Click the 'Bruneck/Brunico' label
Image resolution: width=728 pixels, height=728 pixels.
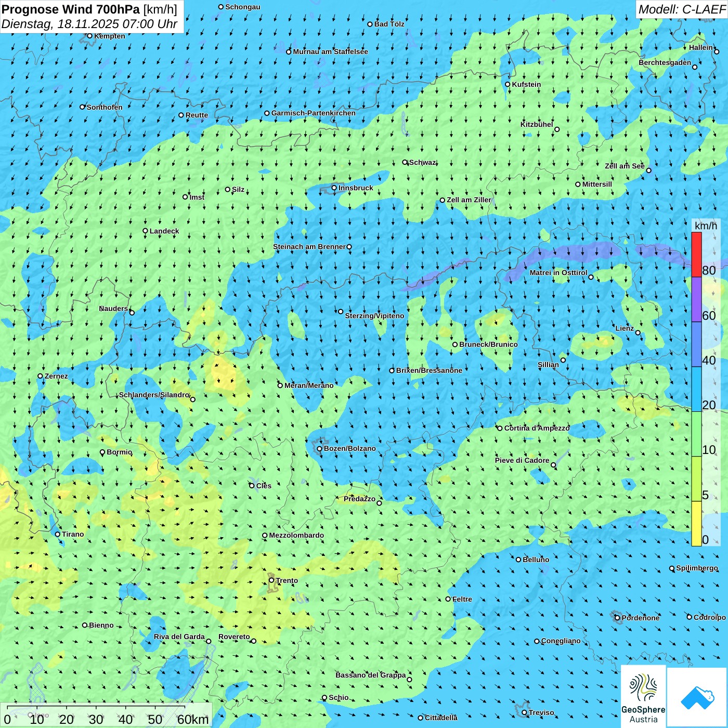pos(488,344)
